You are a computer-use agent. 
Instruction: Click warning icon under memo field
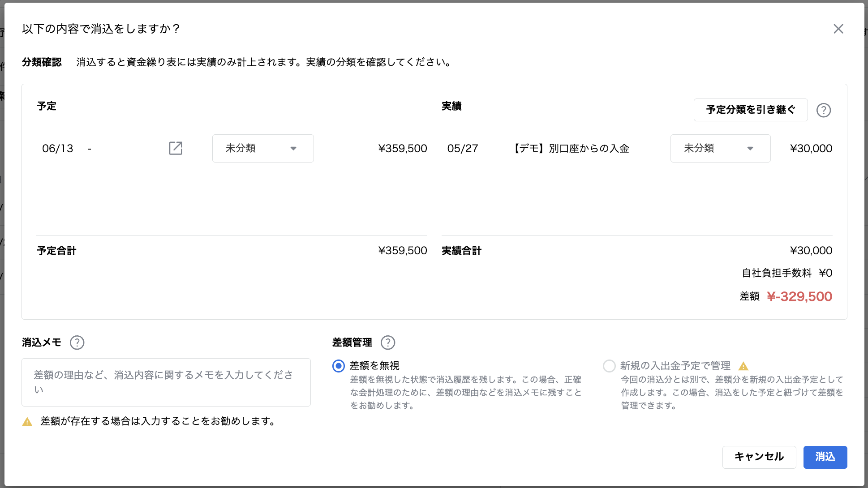pos(27,422)
